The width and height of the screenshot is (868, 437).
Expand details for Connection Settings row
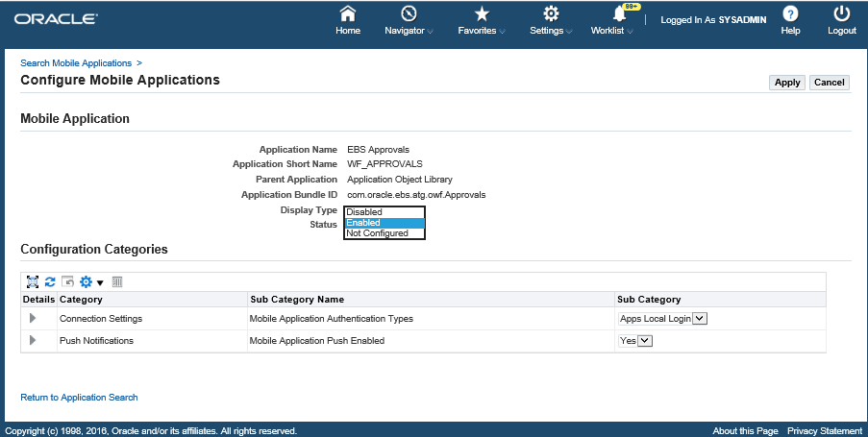(x=33, y=318)
